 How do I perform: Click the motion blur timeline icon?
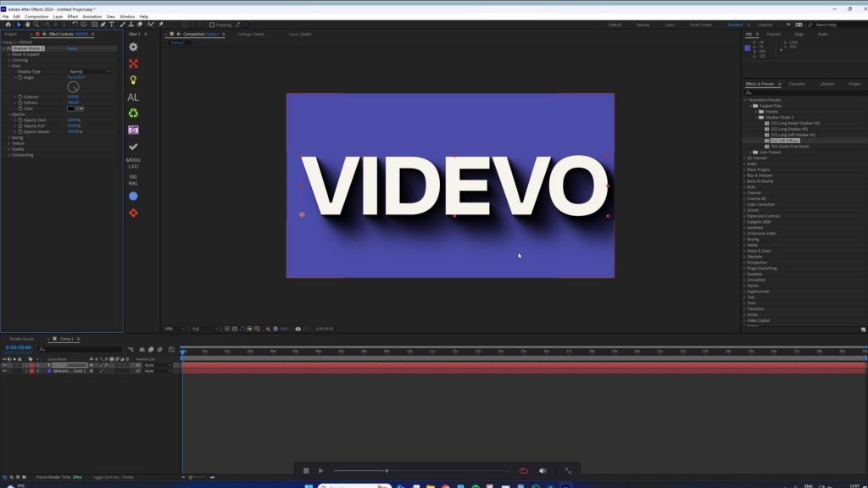click(160, 350)
